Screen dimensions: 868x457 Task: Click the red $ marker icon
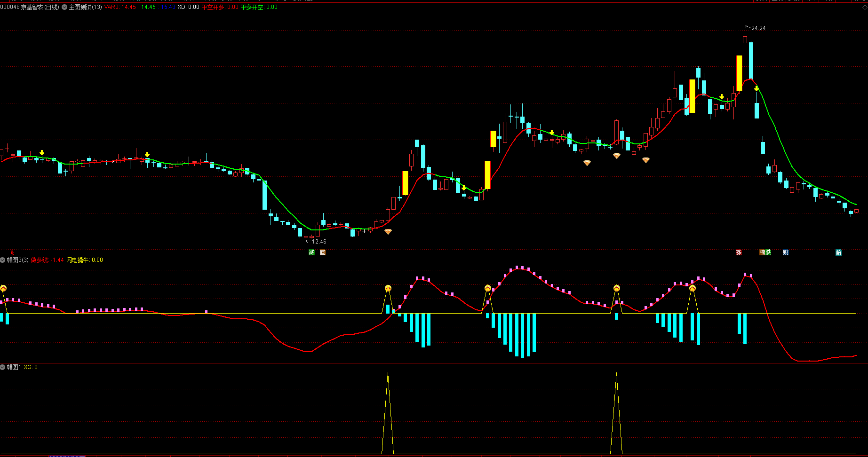pyautogui.click(x=12, y=253)
